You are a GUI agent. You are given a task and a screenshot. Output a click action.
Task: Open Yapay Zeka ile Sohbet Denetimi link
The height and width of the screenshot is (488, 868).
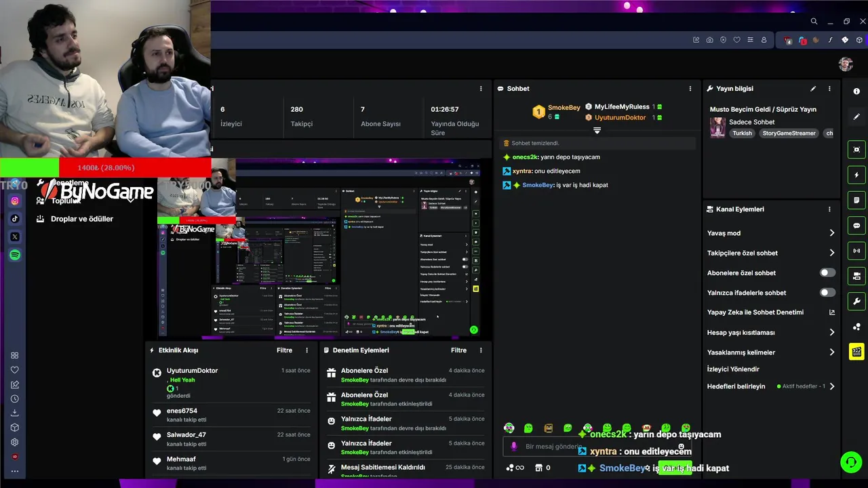[771, 312]
